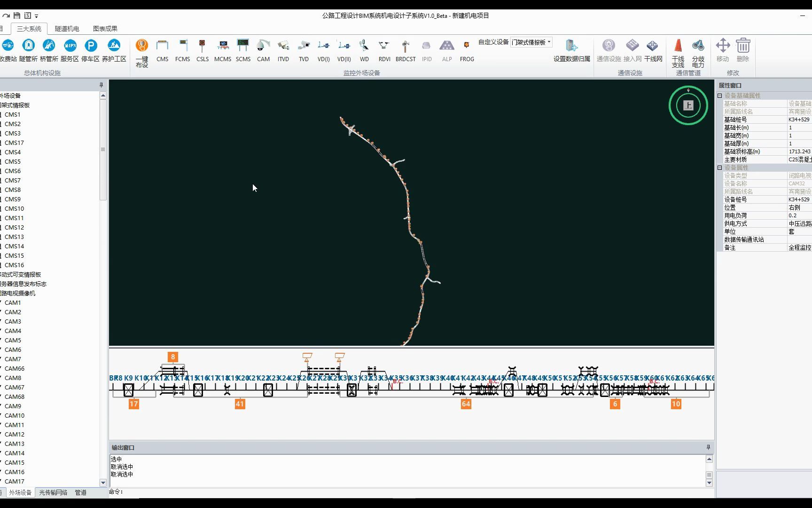This screenshot has width=812, height=508.
Task: Click the 干线支线 communication pipeline icon
Action: 678,52
